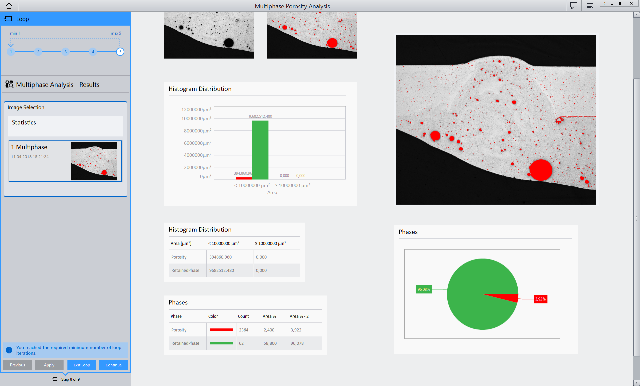Go to workflow step 3 circle
640x386 pixels.
65,51
